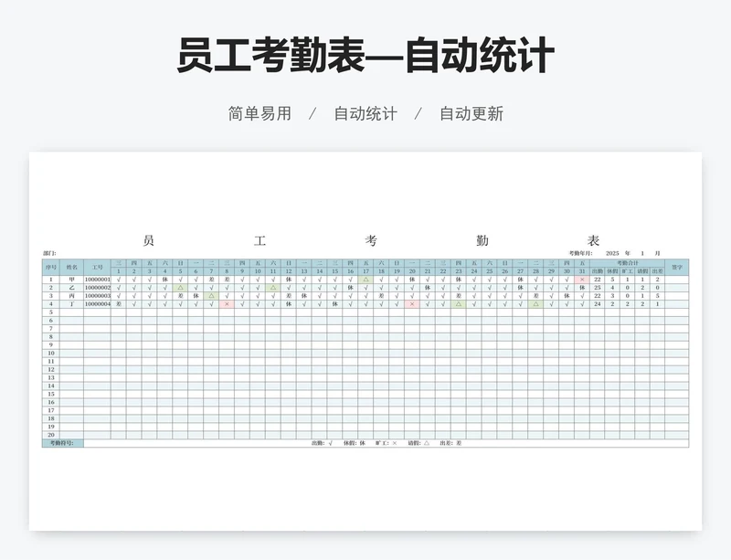Select the name cell 乙

tap(72, 288)
